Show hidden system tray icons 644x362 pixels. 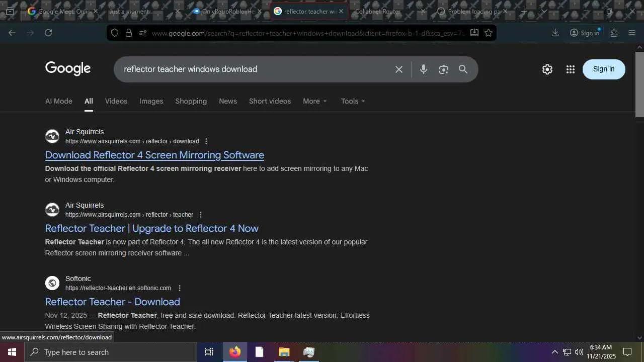click(x=555, y=352)
